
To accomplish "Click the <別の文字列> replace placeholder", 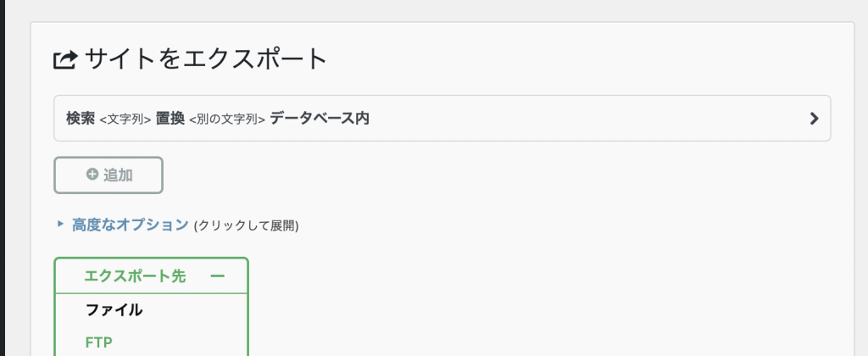I will pyautogui.click(x=227, y=119).
